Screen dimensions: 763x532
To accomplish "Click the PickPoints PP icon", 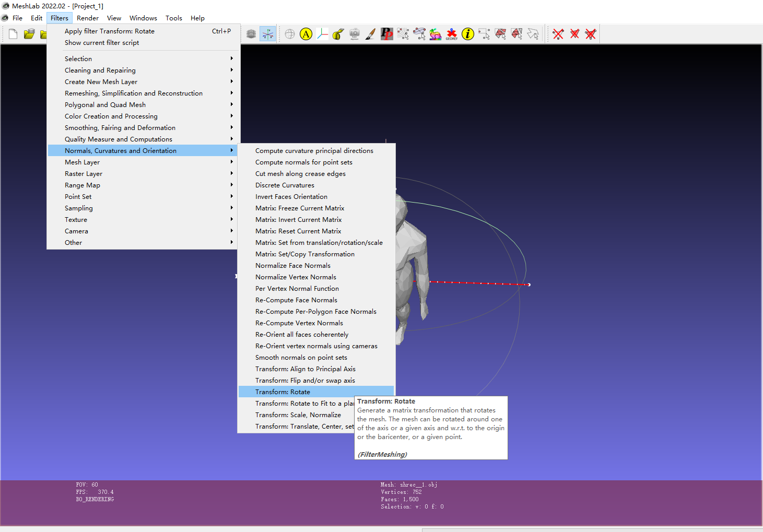I will point(387,34).
